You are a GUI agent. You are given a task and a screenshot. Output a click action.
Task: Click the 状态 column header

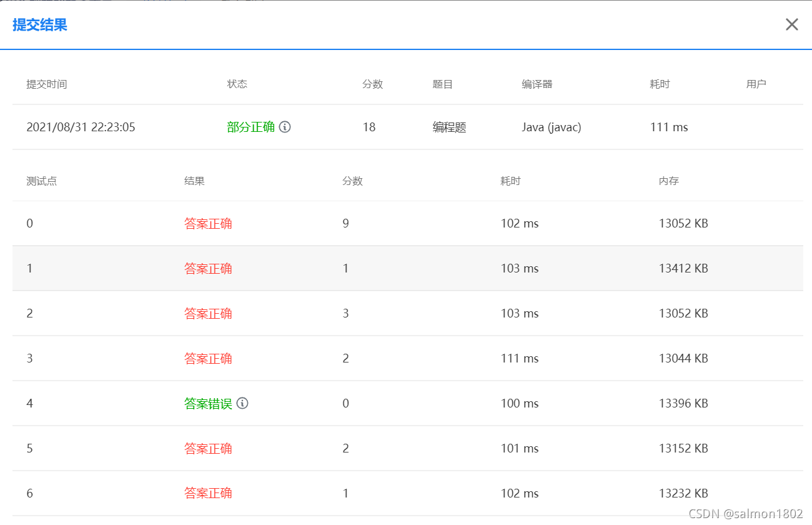pyautogui.click(x=237, y=84)
